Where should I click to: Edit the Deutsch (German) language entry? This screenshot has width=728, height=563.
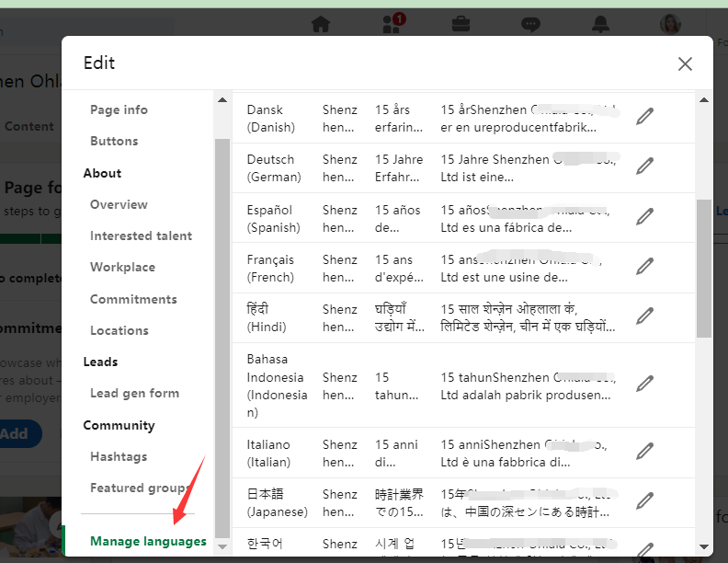coord(644,167)
